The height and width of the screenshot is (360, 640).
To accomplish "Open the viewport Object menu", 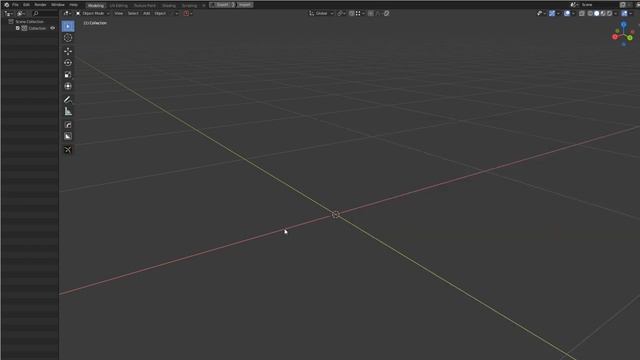I will click(160, 13).
